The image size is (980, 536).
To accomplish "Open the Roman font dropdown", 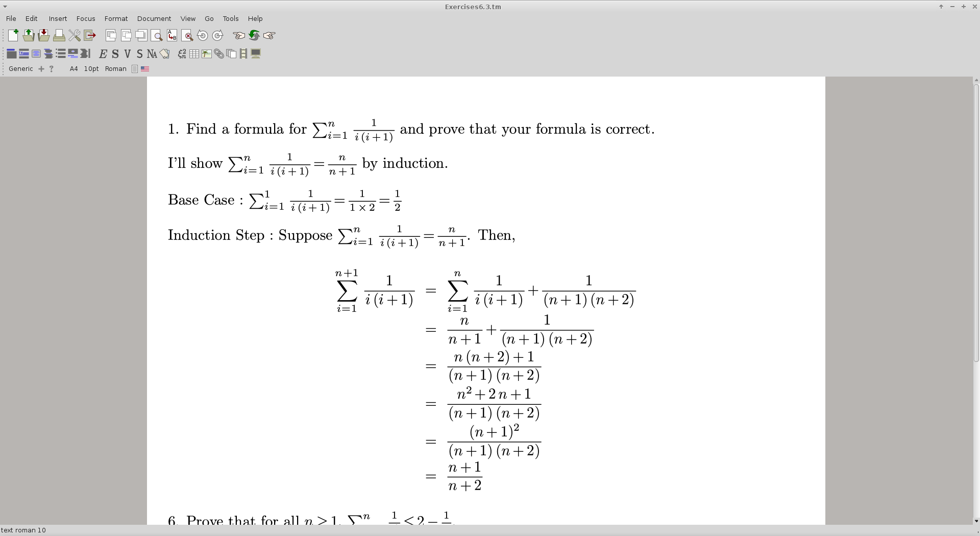I will [116, 69].
